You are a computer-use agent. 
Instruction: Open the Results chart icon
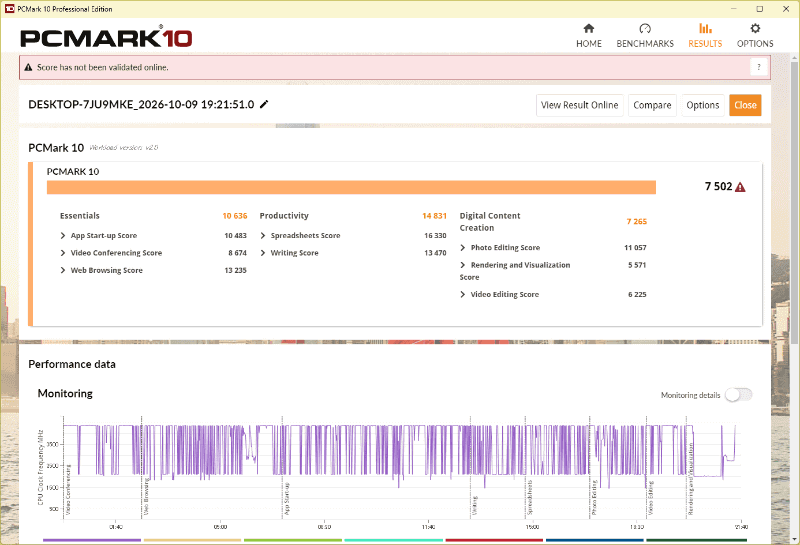(x=705, y=29)
